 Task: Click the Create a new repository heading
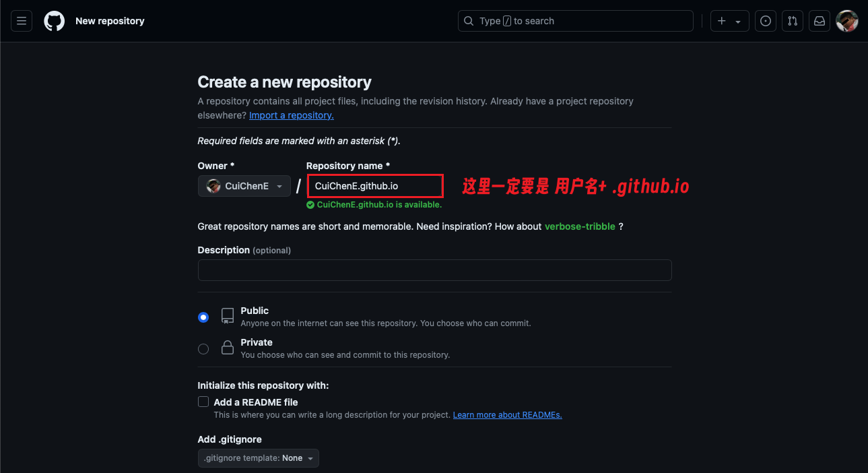click(285, 82)
